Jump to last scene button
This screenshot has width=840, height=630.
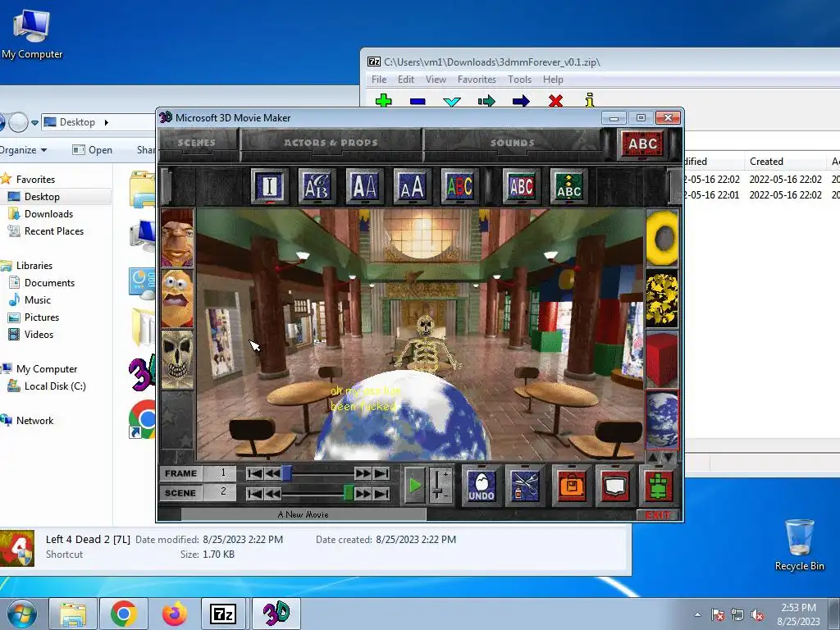(x=381, y=493)
